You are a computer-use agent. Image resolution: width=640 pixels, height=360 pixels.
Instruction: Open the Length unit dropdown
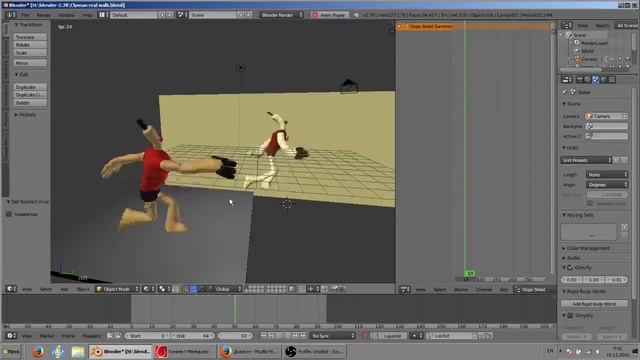[607, 174]
